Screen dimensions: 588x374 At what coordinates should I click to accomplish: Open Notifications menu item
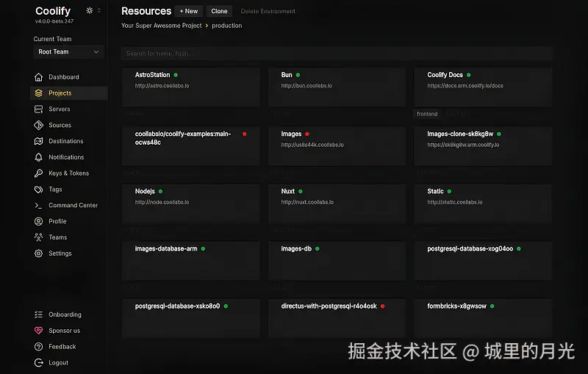click(x=69, y=157)
